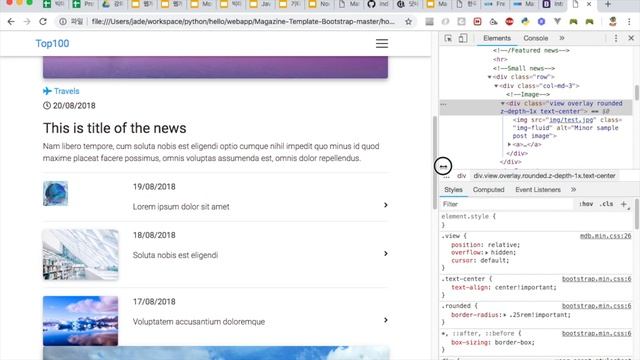Click the clock icon beside 20/08/2018
Image resolution: width=640 pixels, height=360 pixels.
(47, 106)
